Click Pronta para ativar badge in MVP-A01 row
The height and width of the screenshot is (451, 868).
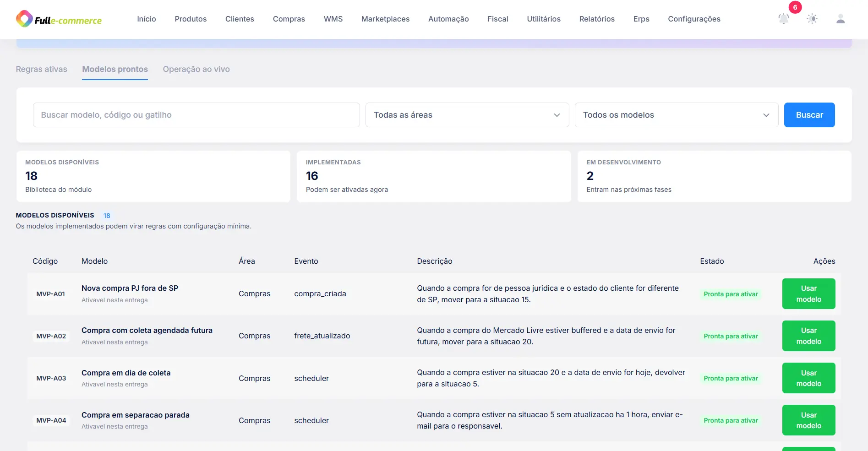coord(731,294)
